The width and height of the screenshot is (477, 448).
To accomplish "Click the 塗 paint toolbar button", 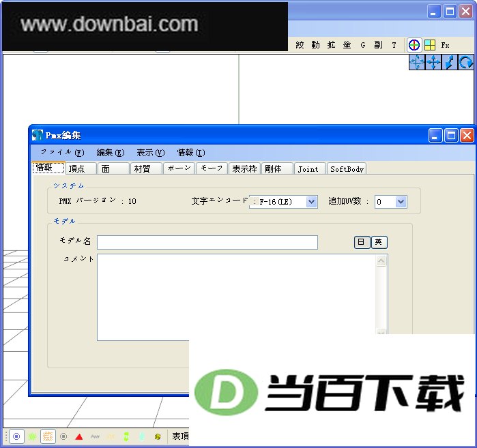I will pos(347,45).
